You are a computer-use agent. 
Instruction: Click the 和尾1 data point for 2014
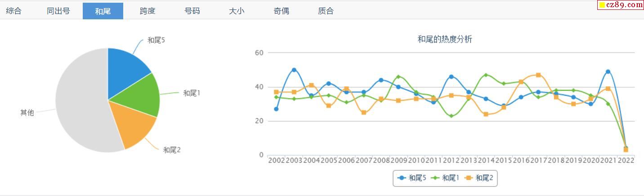(486, 75)
